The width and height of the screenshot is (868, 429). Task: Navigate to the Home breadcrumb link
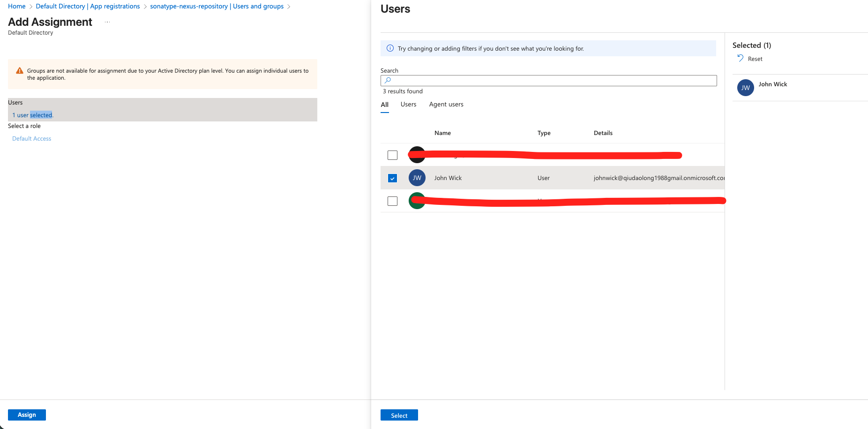click(16, 6)
